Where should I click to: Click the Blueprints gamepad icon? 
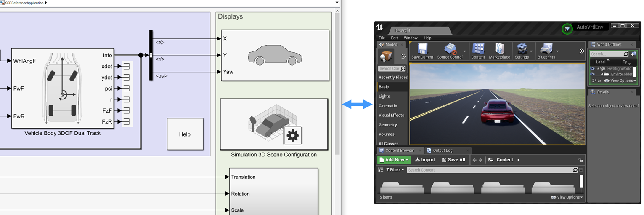pos(546,49)
